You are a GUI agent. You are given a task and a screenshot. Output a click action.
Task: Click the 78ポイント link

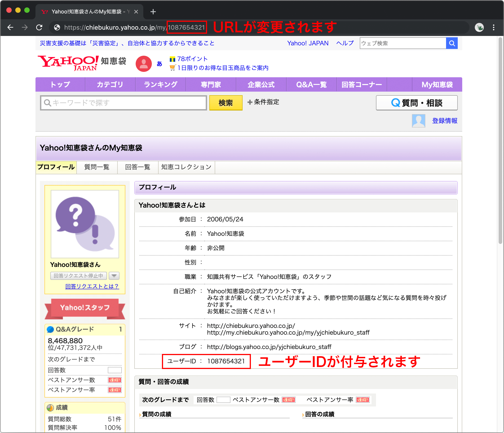pyautogui.click(x=192, y=59)
